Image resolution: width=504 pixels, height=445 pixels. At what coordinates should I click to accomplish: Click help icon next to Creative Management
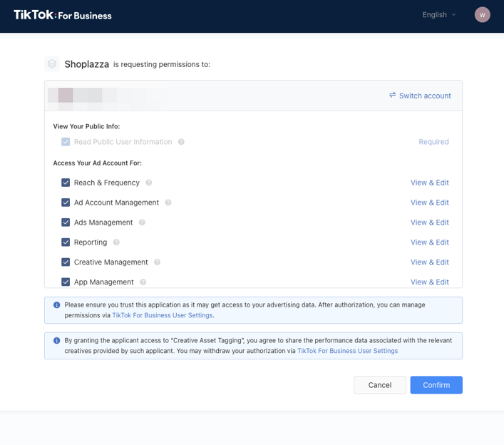[157, 262]
